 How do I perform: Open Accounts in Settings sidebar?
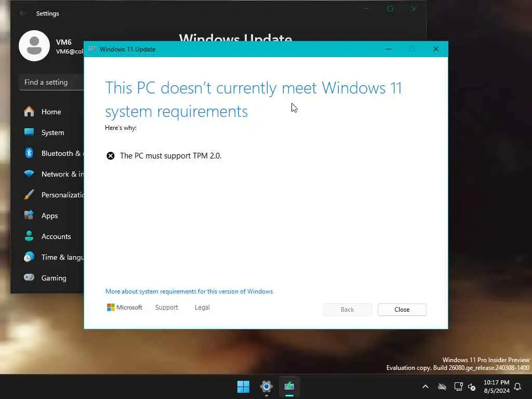pos(51,236)
